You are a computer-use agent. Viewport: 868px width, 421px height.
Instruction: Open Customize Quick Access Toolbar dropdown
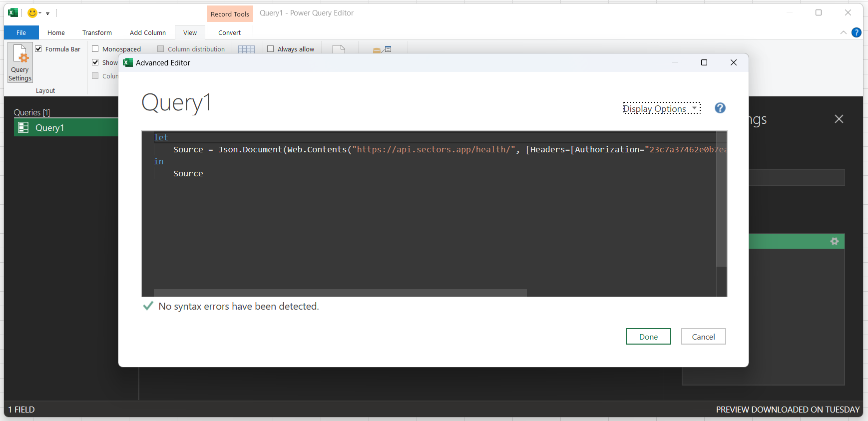[48, 13]
